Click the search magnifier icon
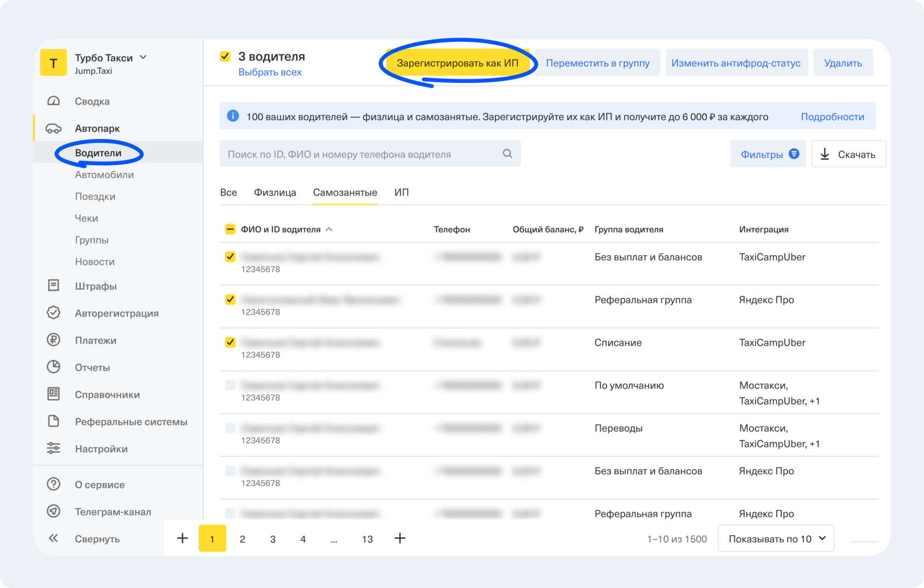 click(507, 154)
